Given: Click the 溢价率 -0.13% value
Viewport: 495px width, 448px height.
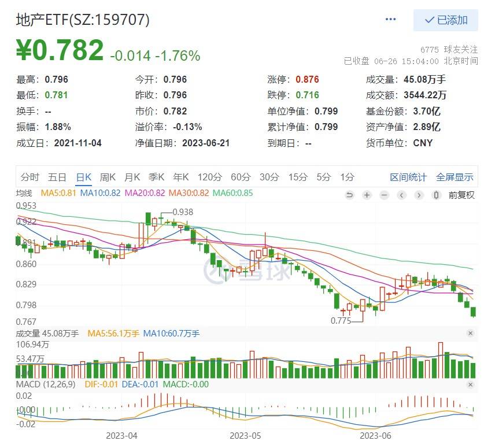Looking at the screenshot, I should point(187,127).
